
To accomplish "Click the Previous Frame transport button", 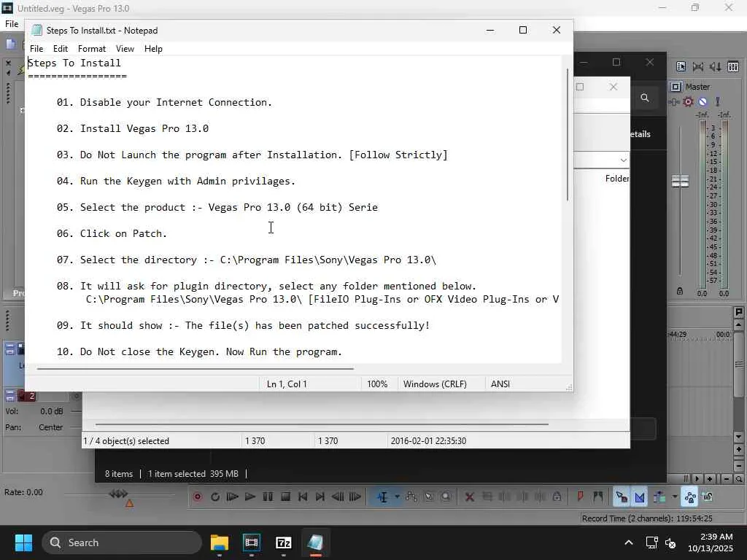I will pyautogui.click(x=338, y=497).
